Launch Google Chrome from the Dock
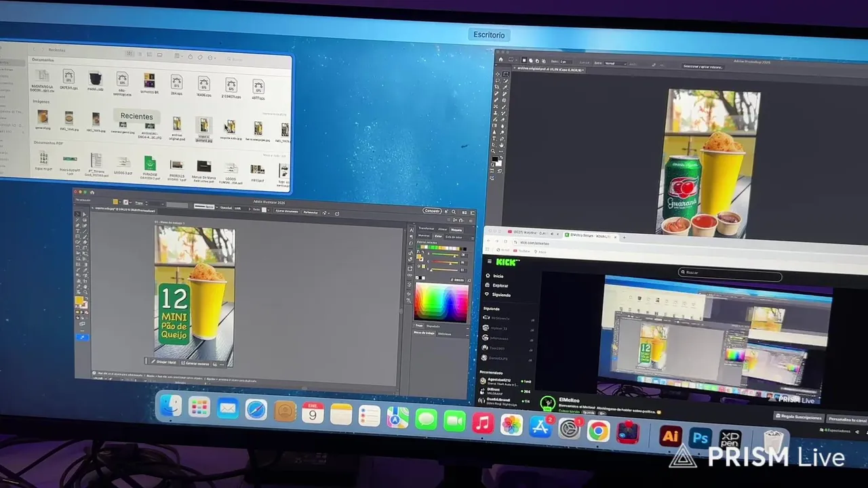 [x=598, y=431]
